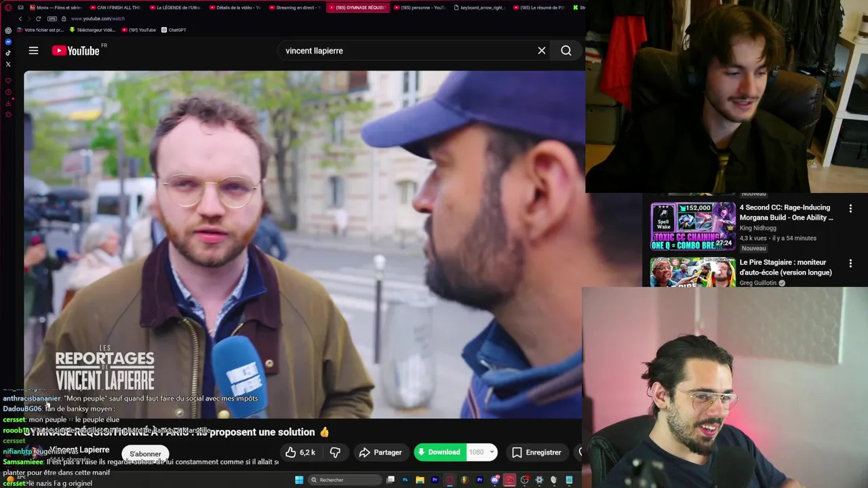Open the sidebar downloads icon
868x488 pixels.
(x=8, y=103)
